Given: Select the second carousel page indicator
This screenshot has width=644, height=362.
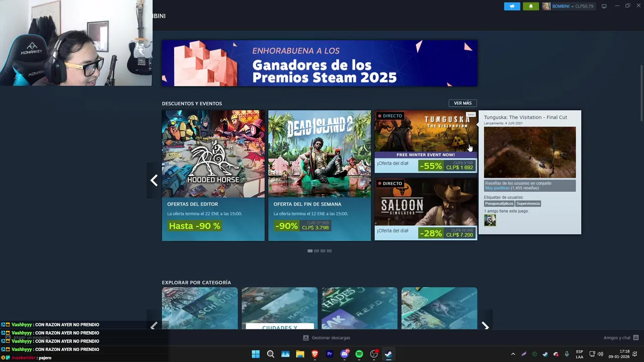Looking at the screenshot, I should [316, 250].
